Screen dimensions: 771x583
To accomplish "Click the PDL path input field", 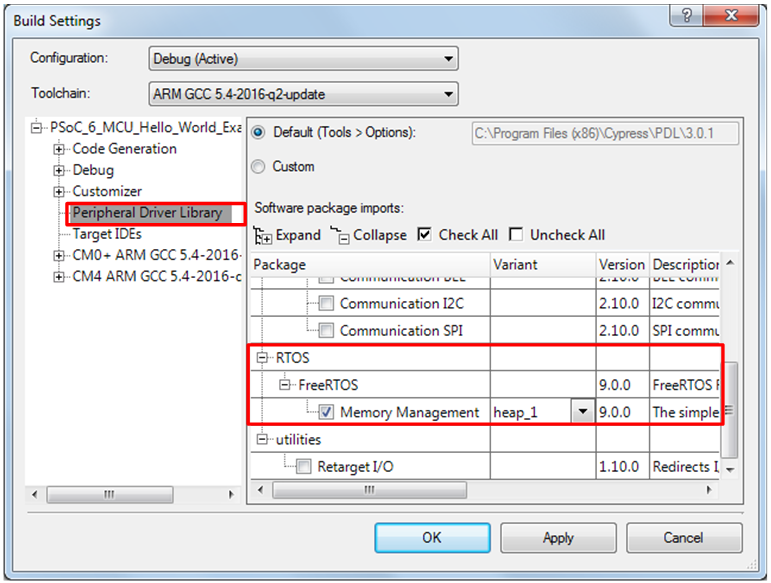I will (x=605, y=133).
